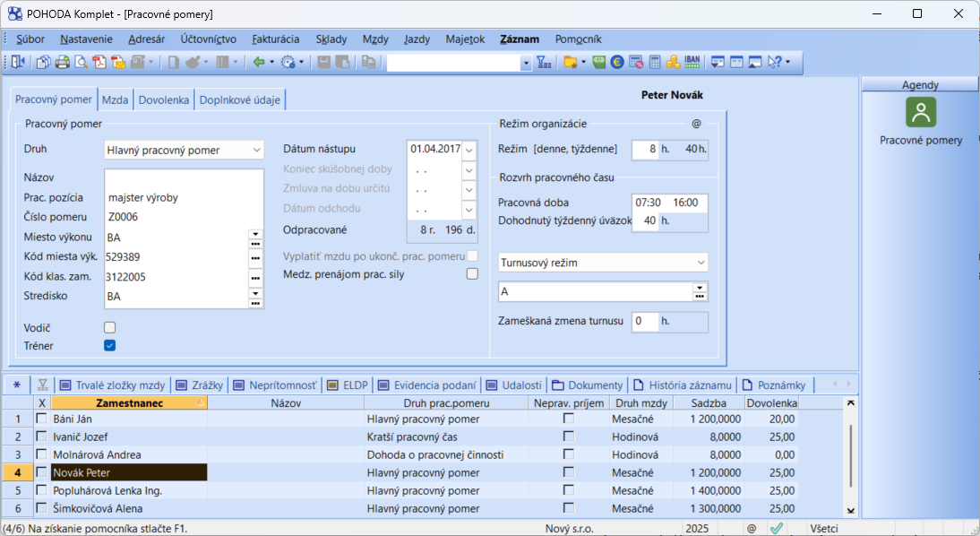Click the printer icon in the toolbar
Image resolution: width=980 pixels, height=536 pixels.
click(63, 63)
